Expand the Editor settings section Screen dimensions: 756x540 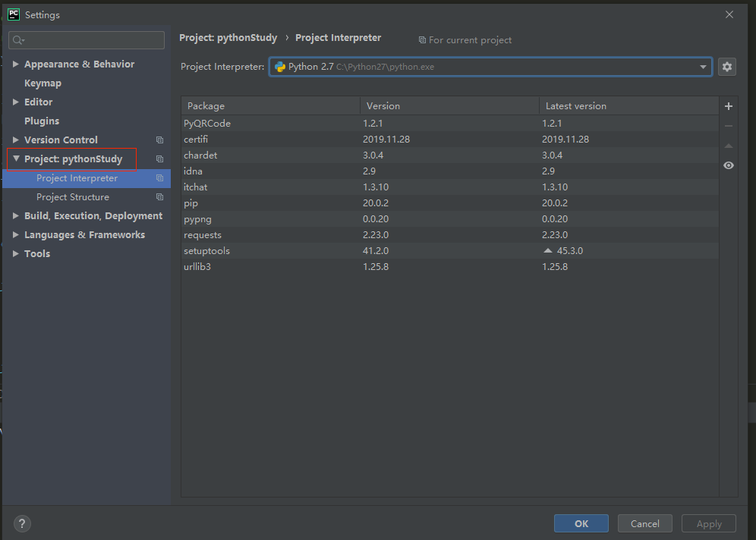[x=15, y=102]
